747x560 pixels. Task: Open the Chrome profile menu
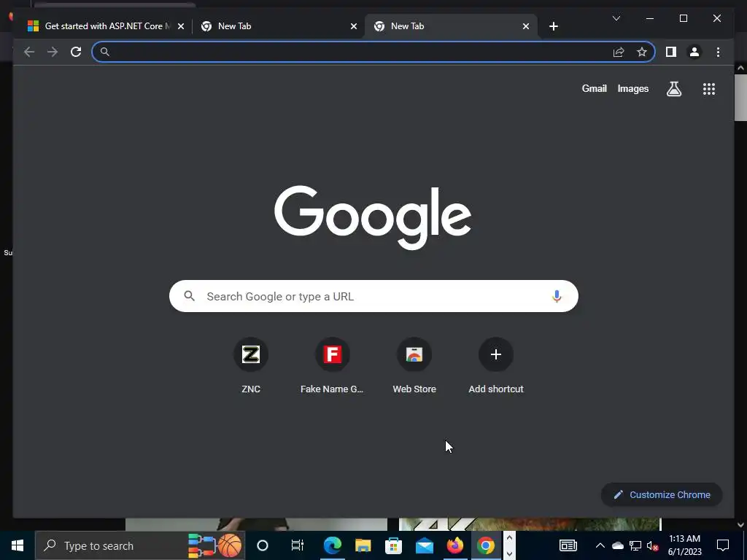(x=694, y=52)
